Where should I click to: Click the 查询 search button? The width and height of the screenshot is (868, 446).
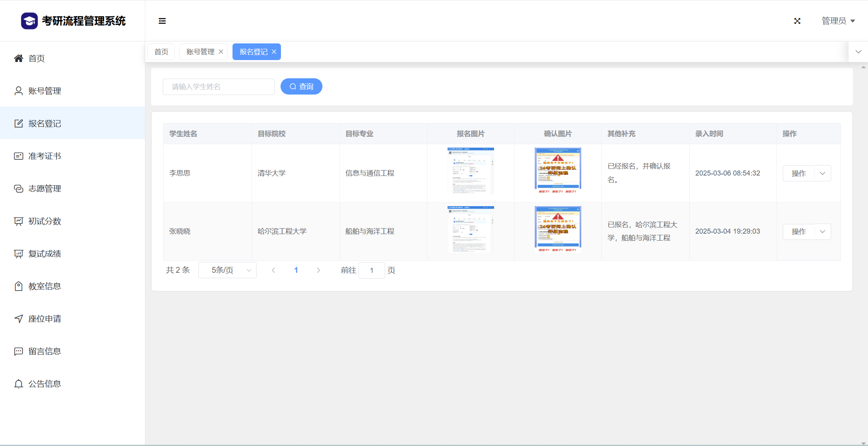click(x=301, y=87)
